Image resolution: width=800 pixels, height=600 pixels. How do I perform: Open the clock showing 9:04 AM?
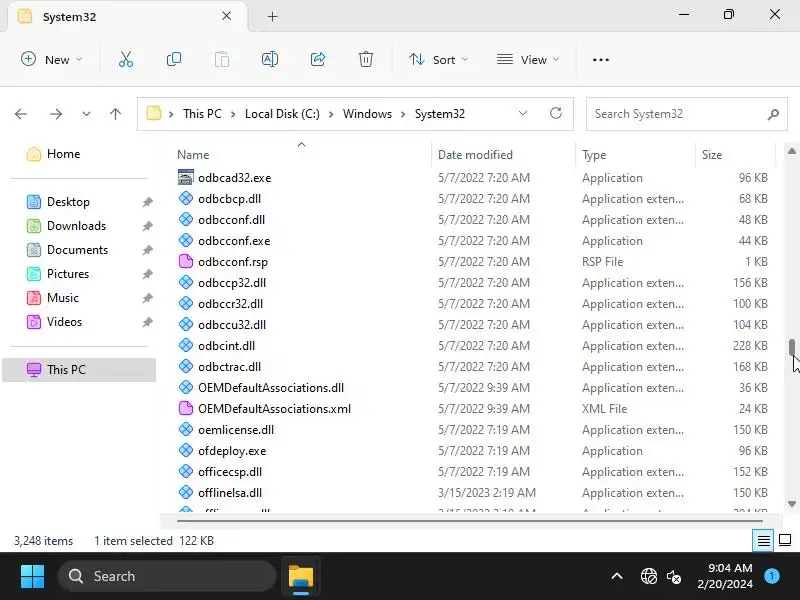[x=725, y=576]
